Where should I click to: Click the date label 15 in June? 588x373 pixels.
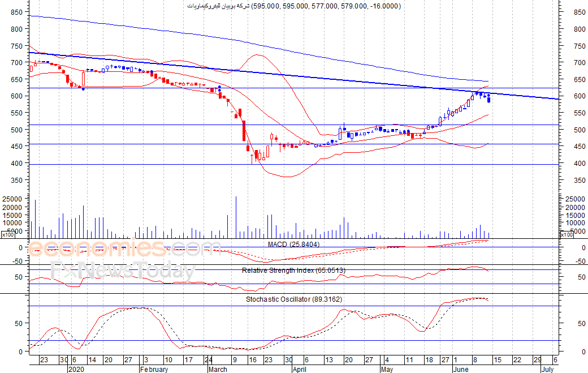pyautogui.click(x=497, y=360)
